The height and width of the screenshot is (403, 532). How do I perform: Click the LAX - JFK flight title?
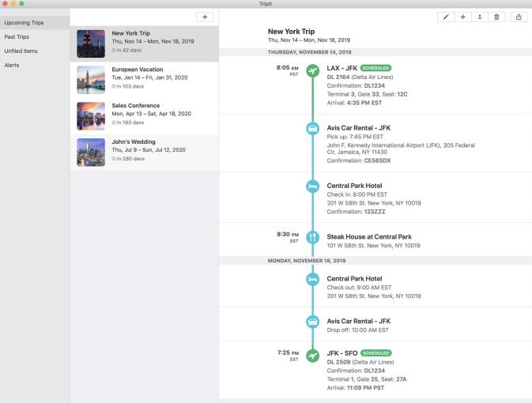(x=342, y=68)
